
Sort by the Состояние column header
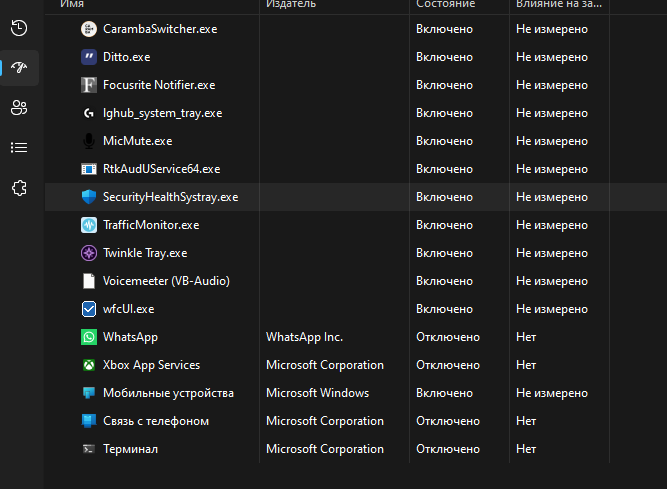point(446,5)
